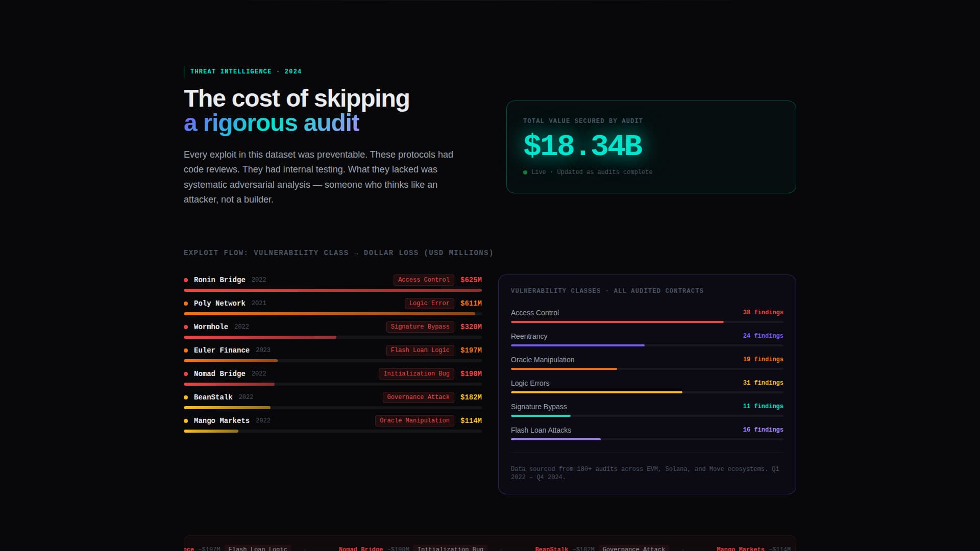Click the $625M loss value

pyautogui.click(x=471, y=280)
